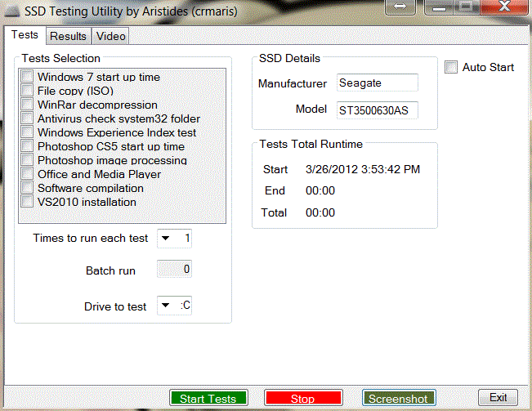The height and width of the screenshot is (411, 532).
Task: Open the Times to run each test dropdown
Action: click(166, 239)
